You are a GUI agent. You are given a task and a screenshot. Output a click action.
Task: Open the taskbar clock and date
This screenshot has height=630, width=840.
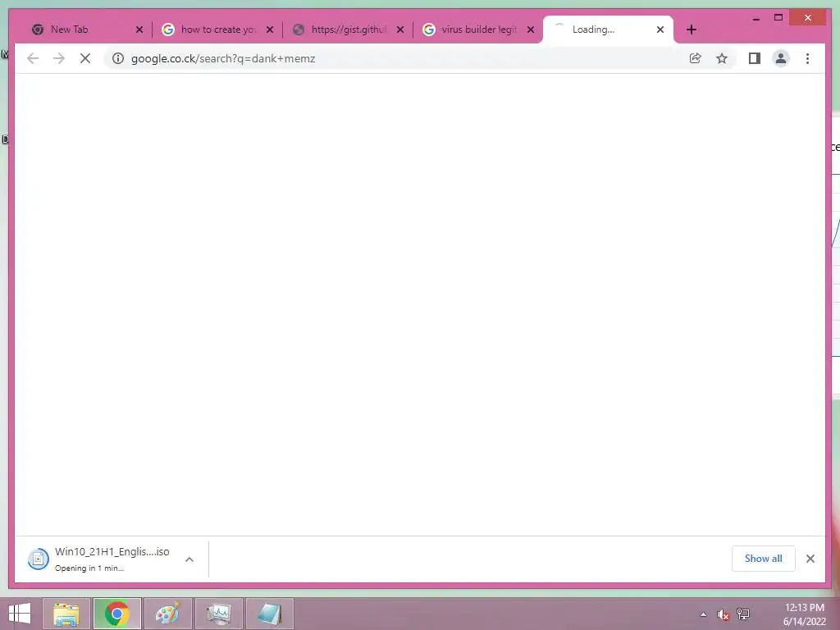click(x=804, y=614)
